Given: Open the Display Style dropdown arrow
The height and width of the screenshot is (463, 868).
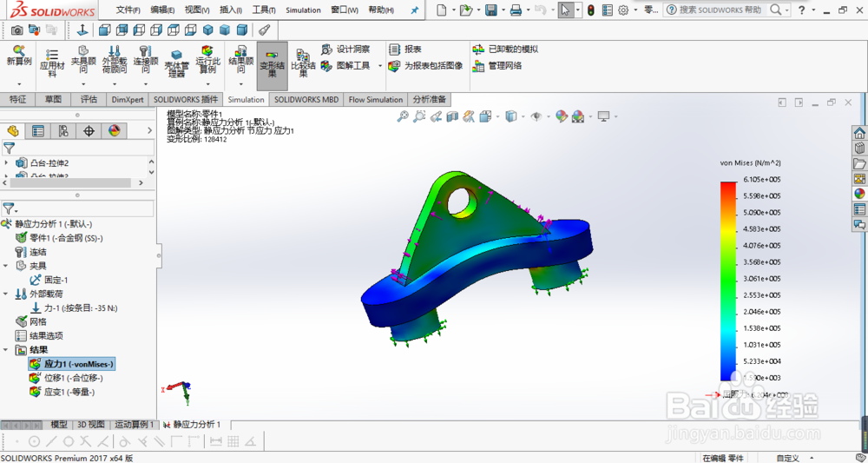Looking at the screenshot, I should point(523,117).
